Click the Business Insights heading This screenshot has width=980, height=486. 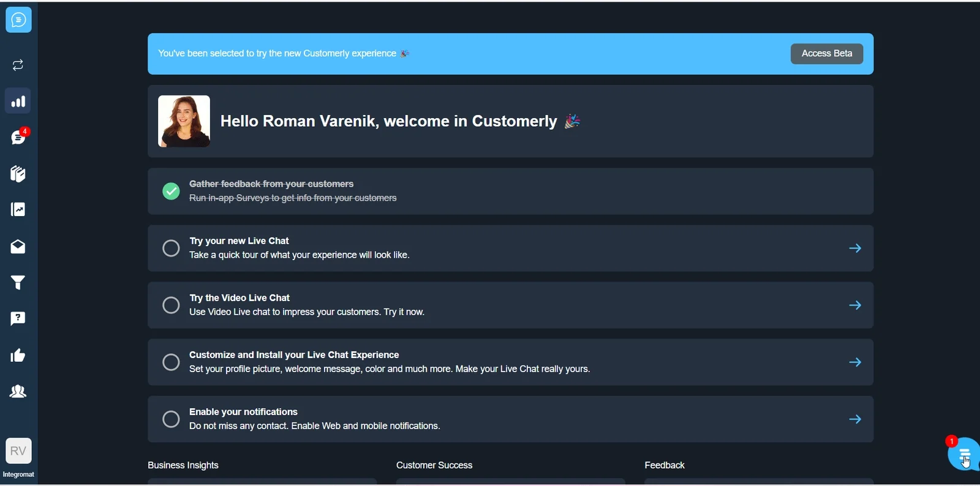(183, 465)
